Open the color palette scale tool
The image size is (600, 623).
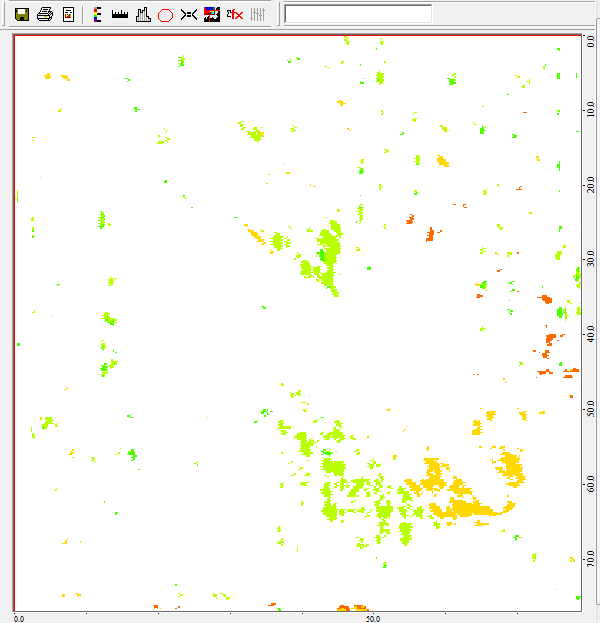tap(96, 14)
